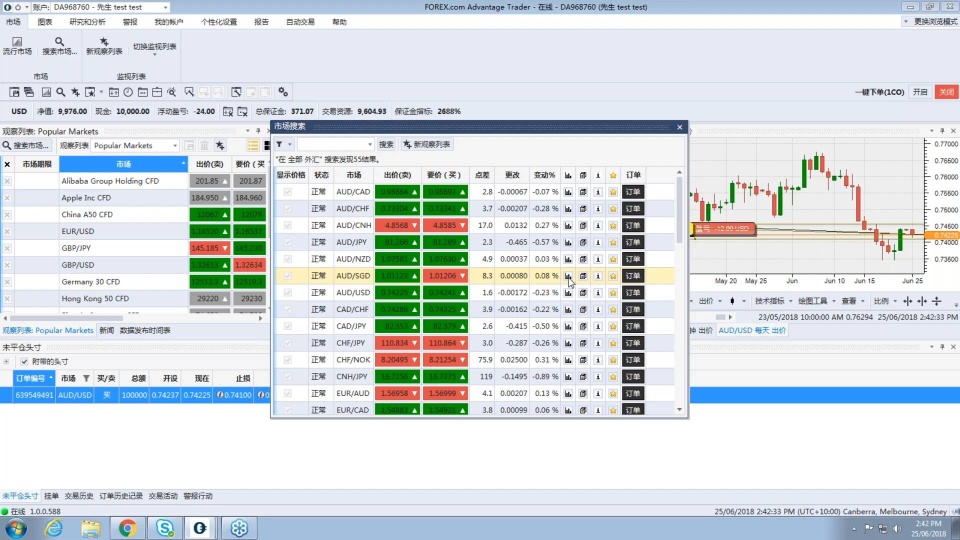960x540 pixels.
Task: Click Search Markets magnifier in ribbon
Action: [59, 46]
